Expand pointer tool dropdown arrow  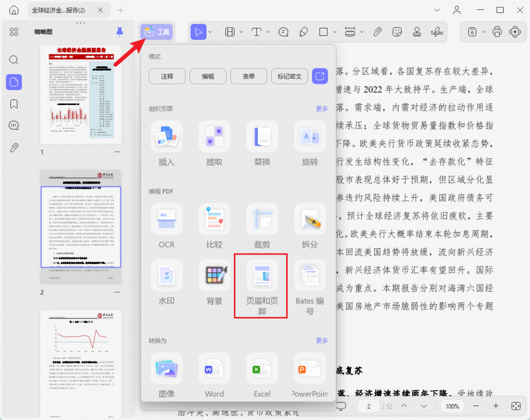tap(210, 32)
